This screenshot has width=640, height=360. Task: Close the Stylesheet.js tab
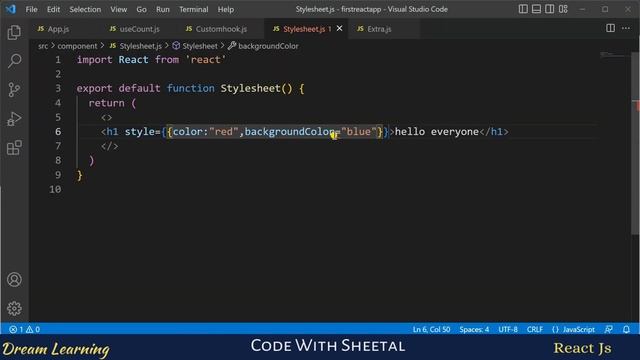coord(339,29)
